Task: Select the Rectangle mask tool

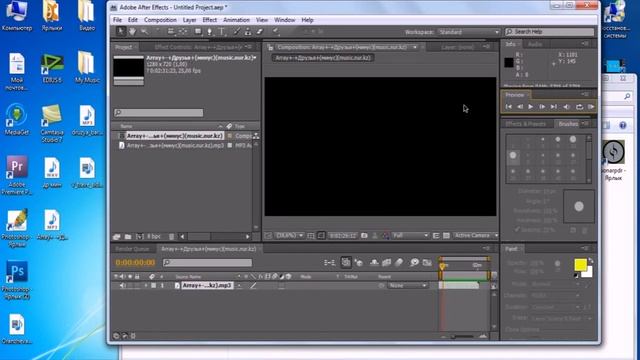Action: coord(198,31)
